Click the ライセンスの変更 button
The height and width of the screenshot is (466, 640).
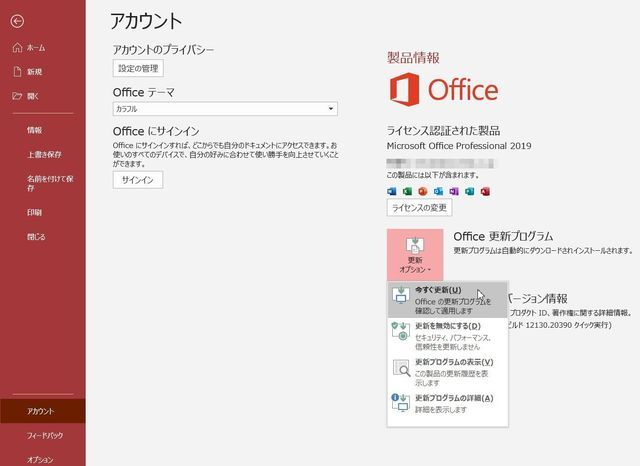tap(419, 208)
